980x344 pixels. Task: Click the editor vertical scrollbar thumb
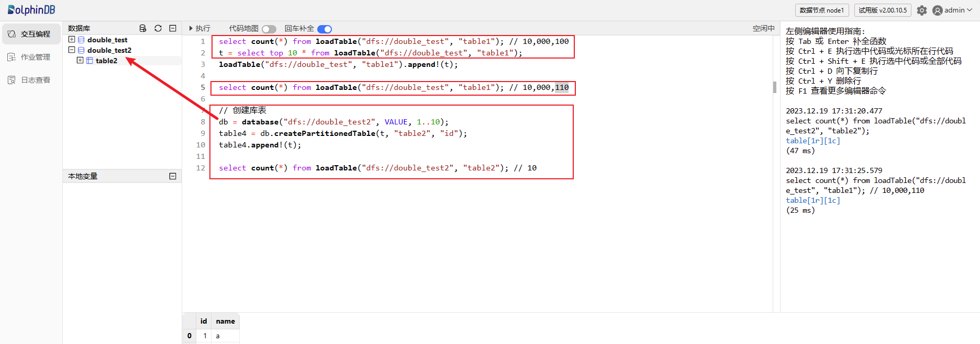[x=775, y=87]
